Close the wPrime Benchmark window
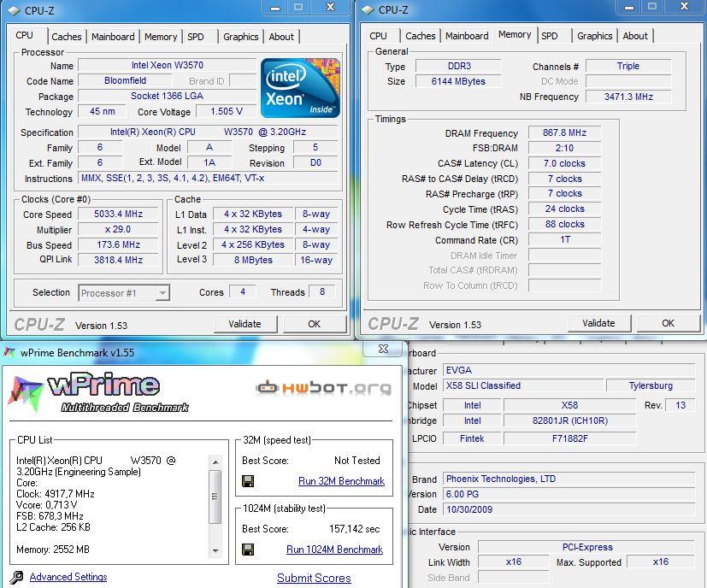This screenshot has width=707, height=588. [383, 349]
